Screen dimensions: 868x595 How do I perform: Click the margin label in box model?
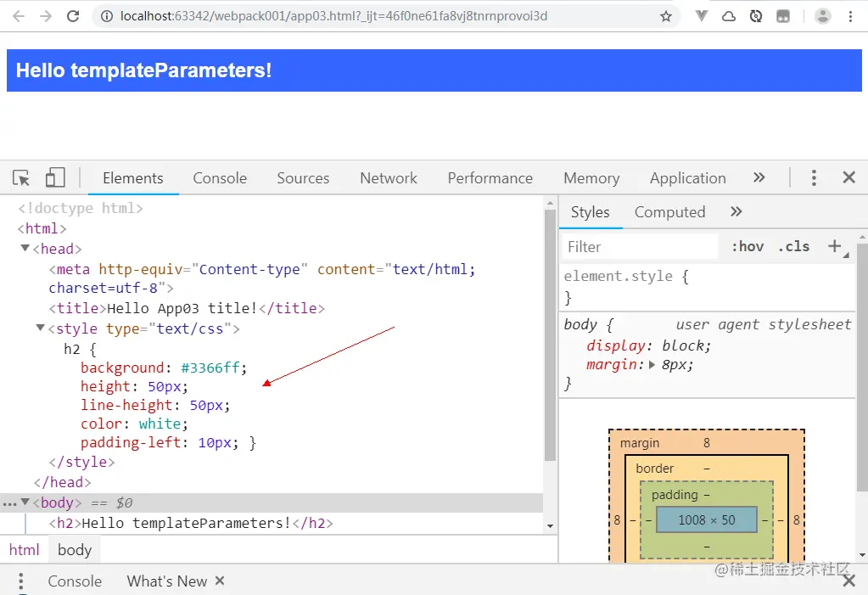point(640,443)
